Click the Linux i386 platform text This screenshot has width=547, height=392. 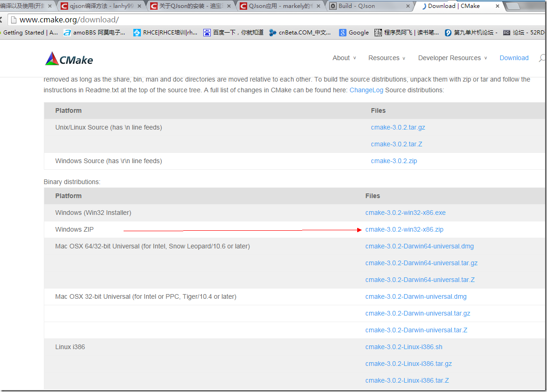[x=70, y=347]
